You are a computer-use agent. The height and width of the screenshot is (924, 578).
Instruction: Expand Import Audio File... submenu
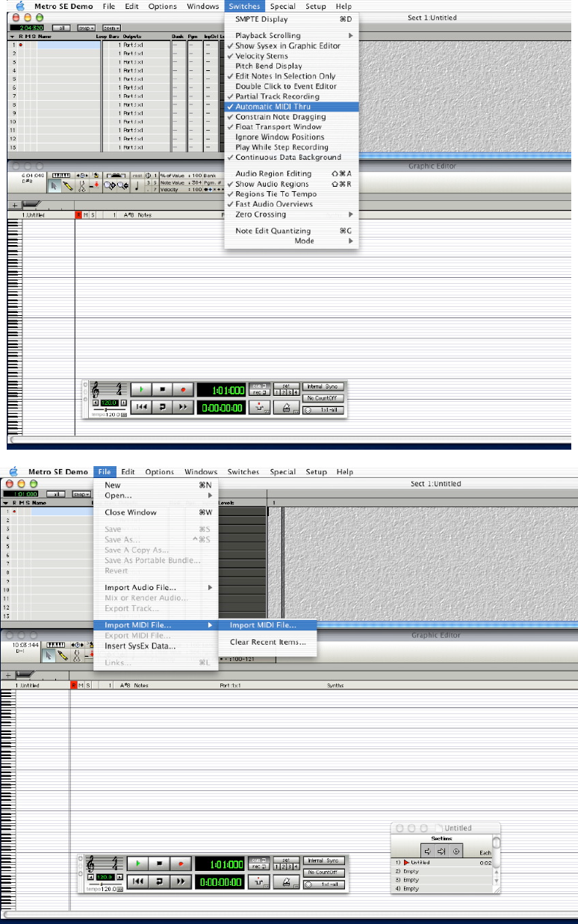point(155,588)
